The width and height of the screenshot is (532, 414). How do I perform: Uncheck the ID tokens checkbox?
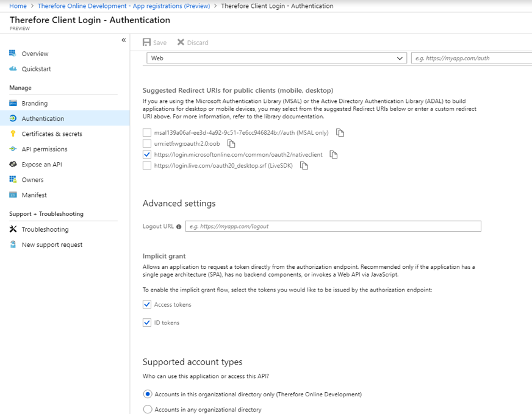coord(147,323)
